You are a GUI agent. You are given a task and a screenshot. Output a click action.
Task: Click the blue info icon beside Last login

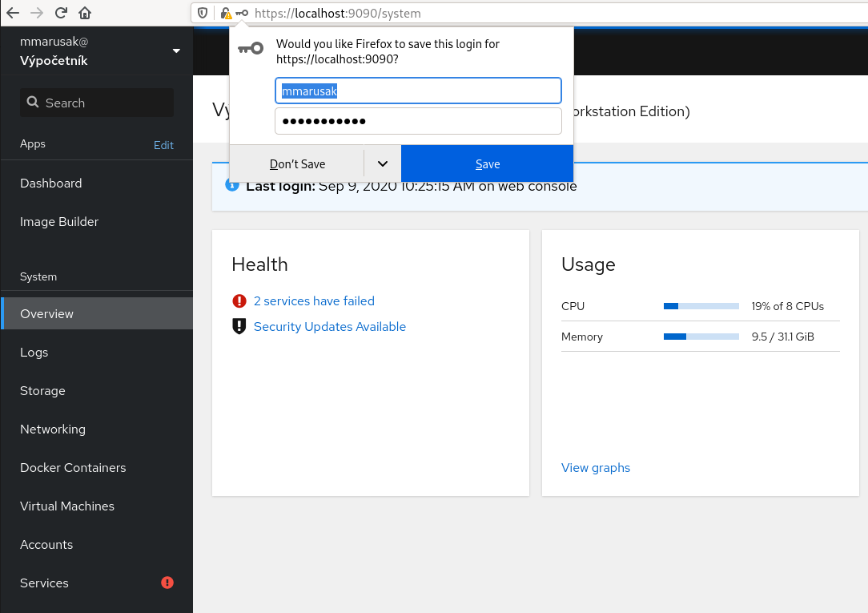[232, 186]
